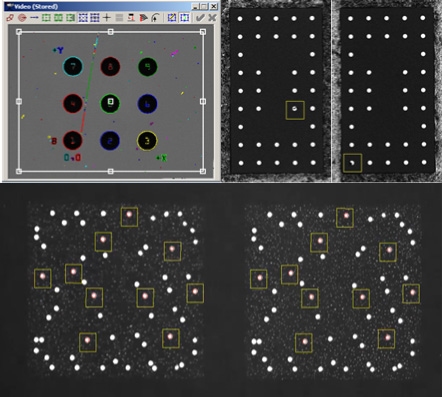Select the red-outlined blob numbered 4
The height and width of the screenshot is (397, 442).
[x=73, y=104]
